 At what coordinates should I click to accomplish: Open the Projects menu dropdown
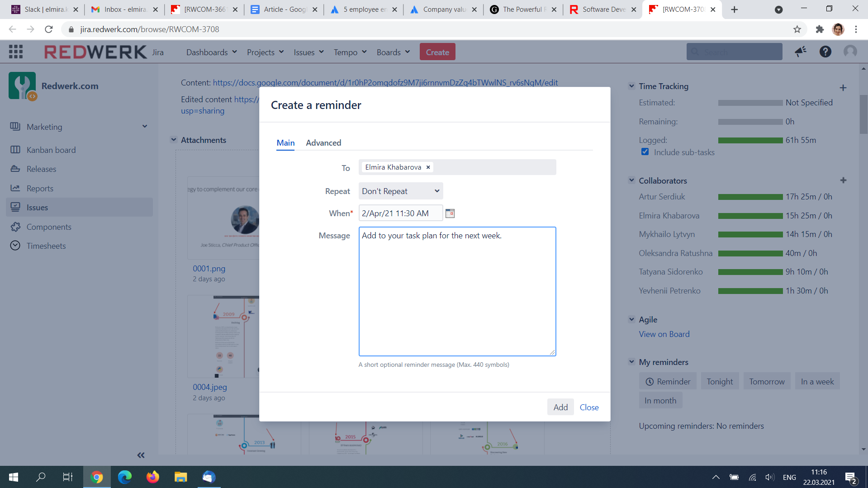click(266, 52)
